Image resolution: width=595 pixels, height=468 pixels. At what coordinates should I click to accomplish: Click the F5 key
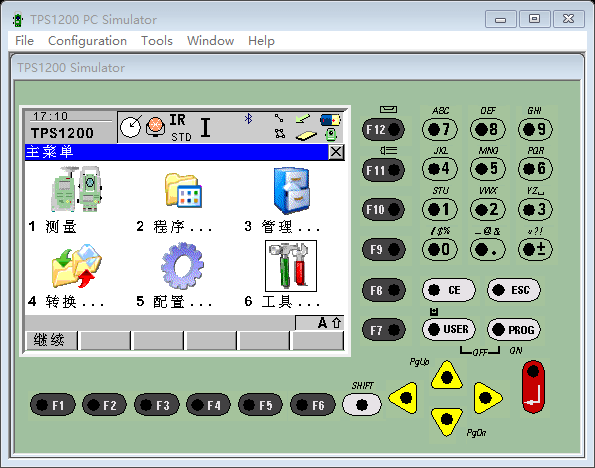[260, 405]
